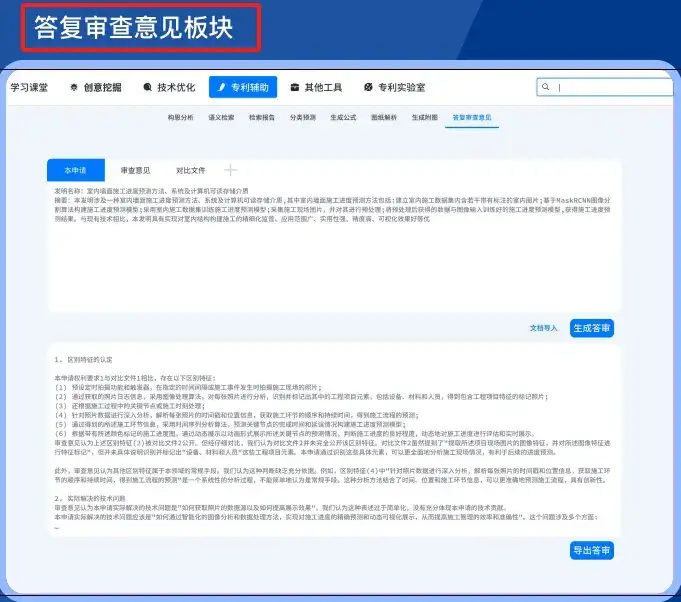Select the 本申请 document tab

click(76, 170)
